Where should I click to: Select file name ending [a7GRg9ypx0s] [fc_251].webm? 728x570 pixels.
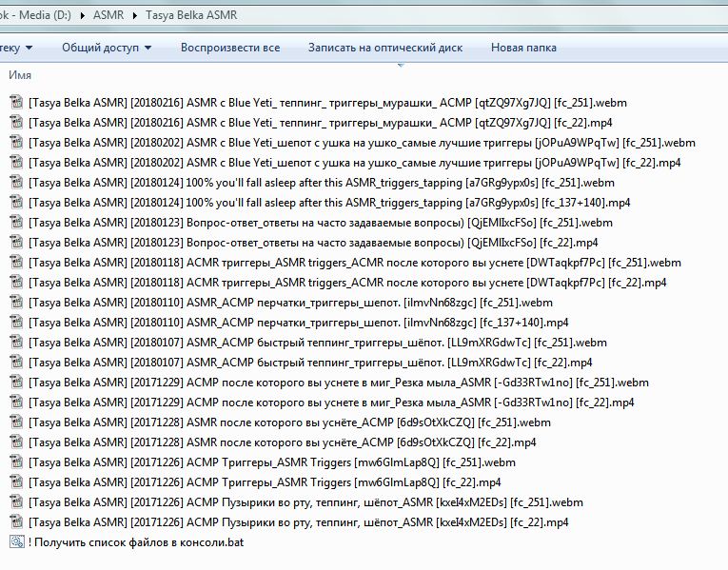tap(322, 183)
